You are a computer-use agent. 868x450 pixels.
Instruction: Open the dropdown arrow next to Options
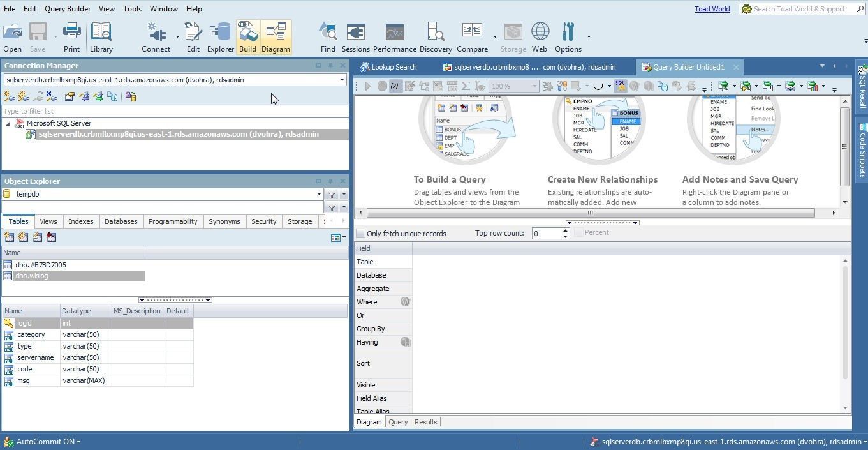pos(588,37)
